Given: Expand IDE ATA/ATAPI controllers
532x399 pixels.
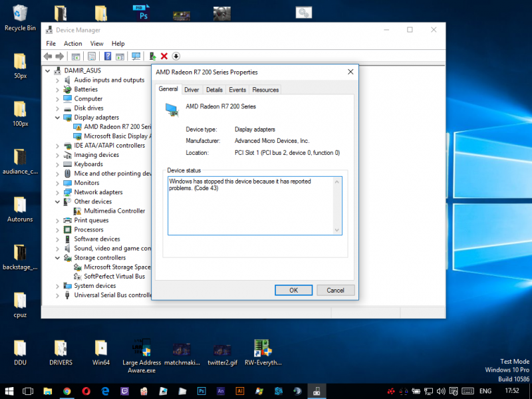Looking at the screenshot, I should [57, 146].
